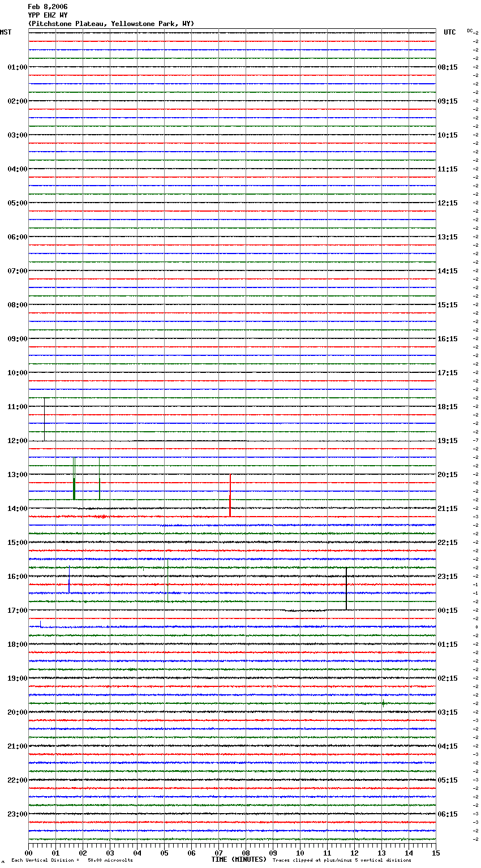Click the small green blip near minute 13
Image resolution: width=481 pixels, height=868 pixels.
click(x=383, y=703)
